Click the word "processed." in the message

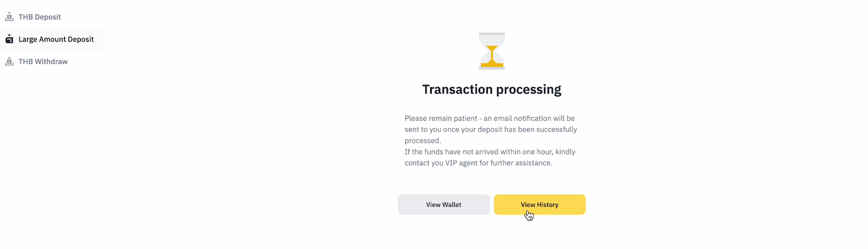tap(423, 141)
